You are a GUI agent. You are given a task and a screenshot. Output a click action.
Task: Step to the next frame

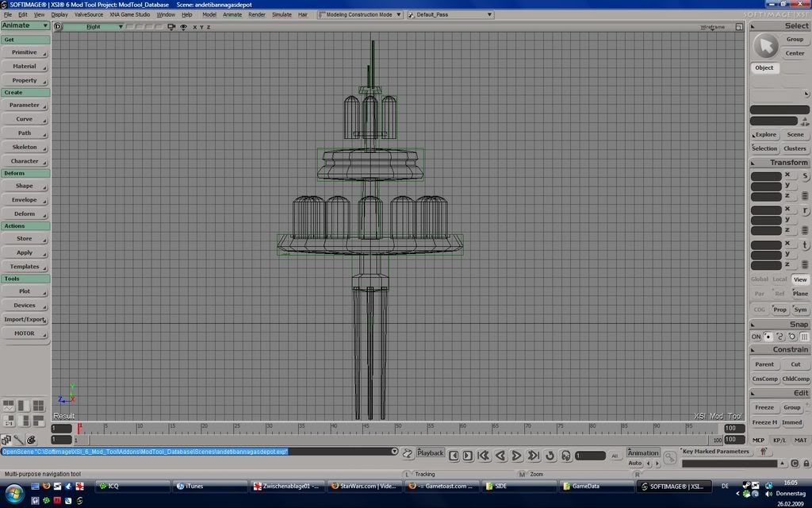(x=468, y=456)
